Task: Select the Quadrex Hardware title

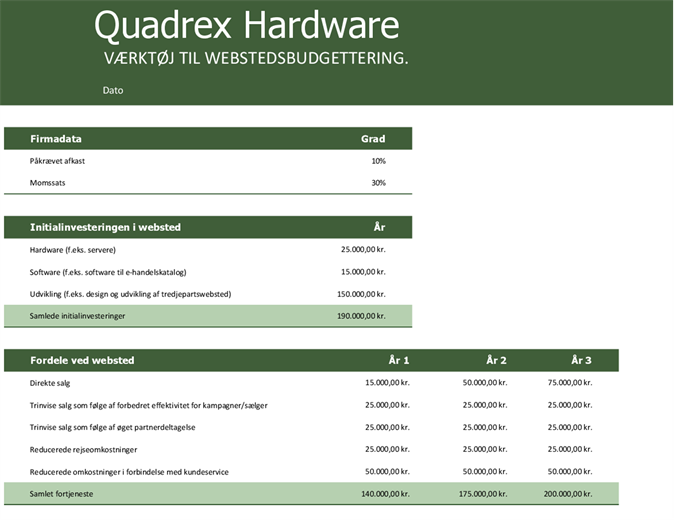Action: click(x=247, y=25)
